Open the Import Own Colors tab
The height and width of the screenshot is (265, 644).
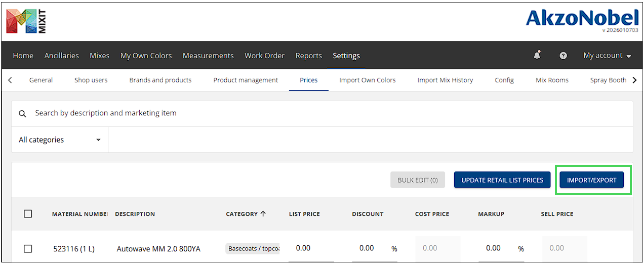click(368, 80)
